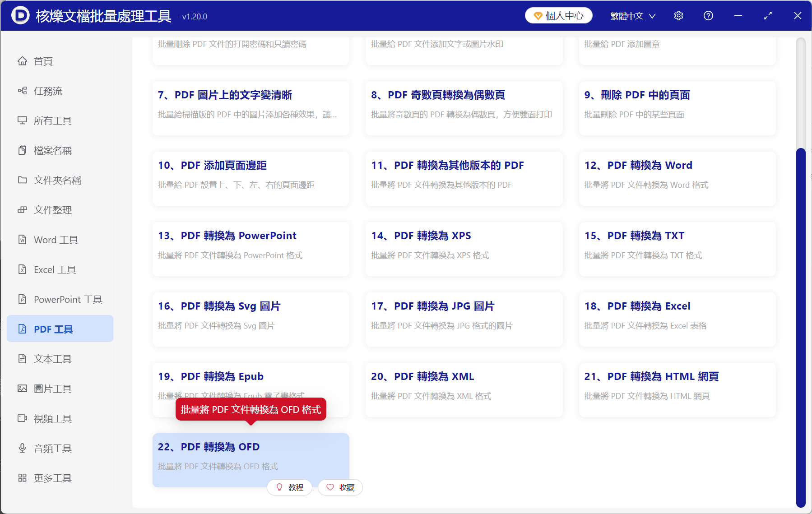The image size is (812, 514).
Task: Open the 繁體中文 language dropdown
Action: point(631,15)
